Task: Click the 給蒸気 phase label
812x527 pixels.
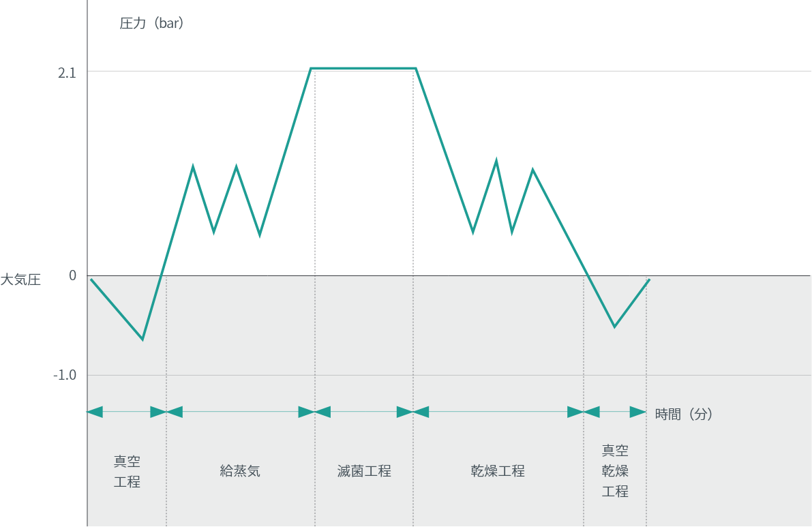Action: 240,471
